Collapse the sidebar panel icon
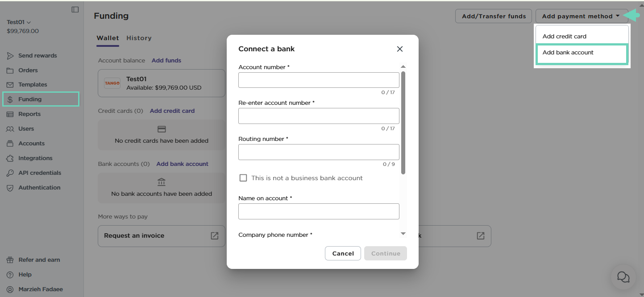Screen dimensions: 644x297 (75, 9)
